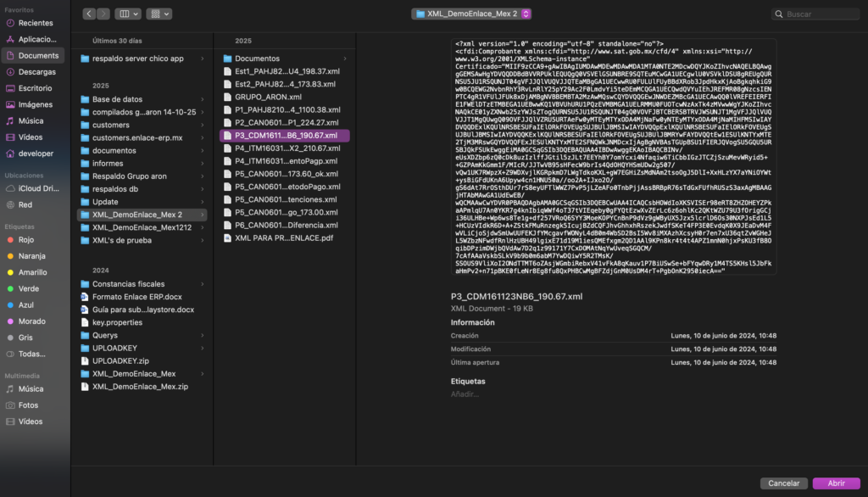Select the GRUPO_ARON.xml file
868x497 pixels.
[285, 97]
